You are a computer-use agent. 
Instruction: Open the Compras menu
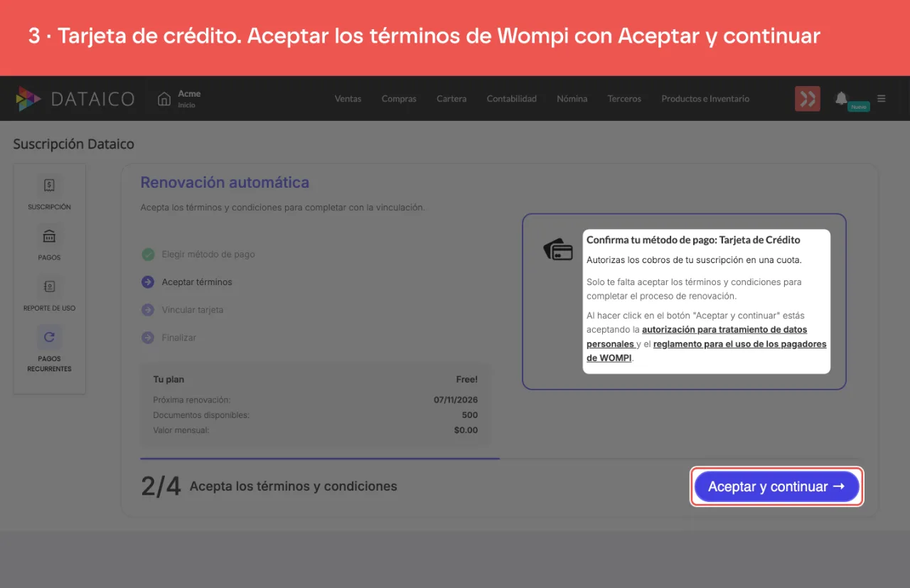(x=399, y=99)
